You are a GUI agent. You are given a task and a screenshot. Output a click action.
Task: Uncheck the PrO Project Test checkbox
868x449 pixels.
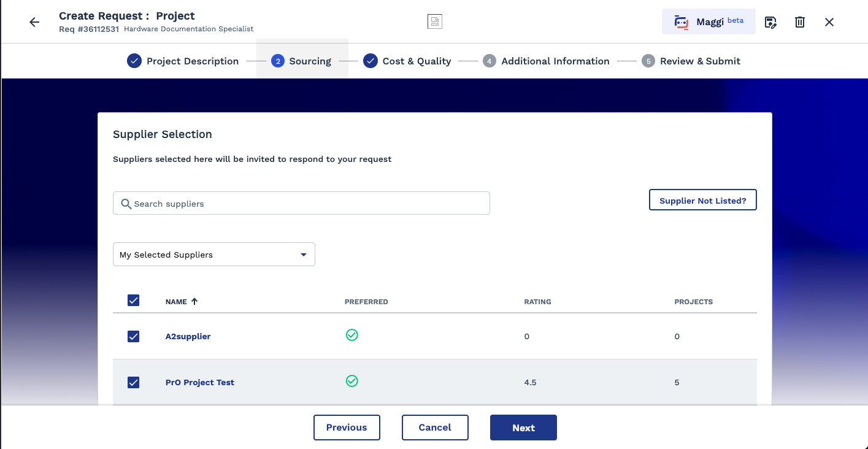click(133, 382)
